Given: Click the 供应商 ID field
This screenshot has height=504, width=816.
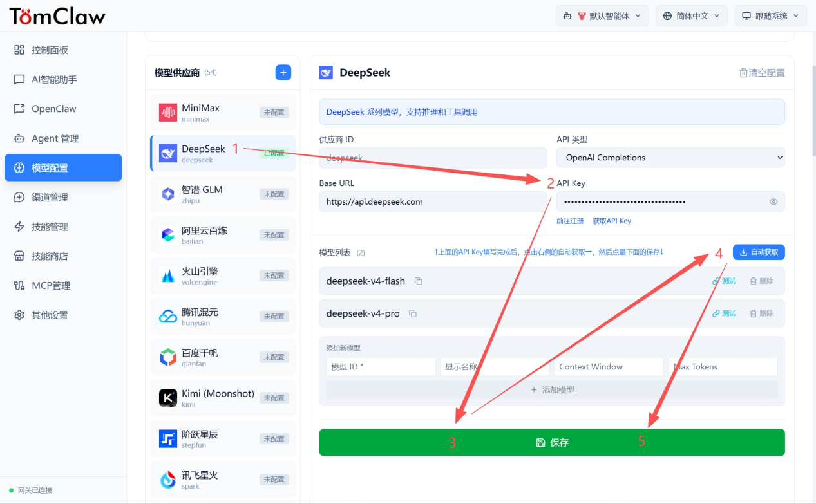Looking at the screenshot, I should click(x=433, y=158).
